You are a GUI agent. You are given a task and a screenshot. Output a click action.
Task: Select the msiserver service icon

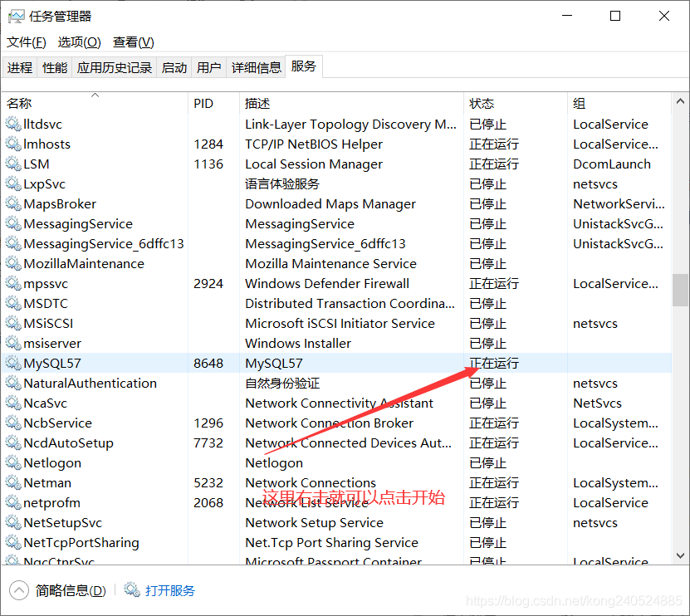coord(13,343)
